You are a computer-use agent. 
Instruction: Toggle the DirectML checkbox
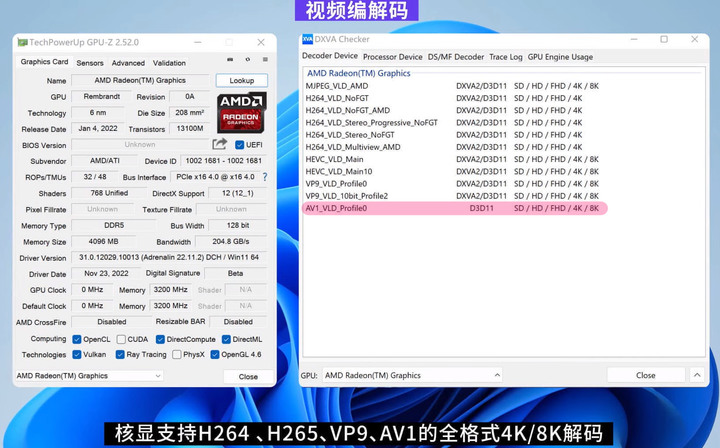click(x=226, y=339)
